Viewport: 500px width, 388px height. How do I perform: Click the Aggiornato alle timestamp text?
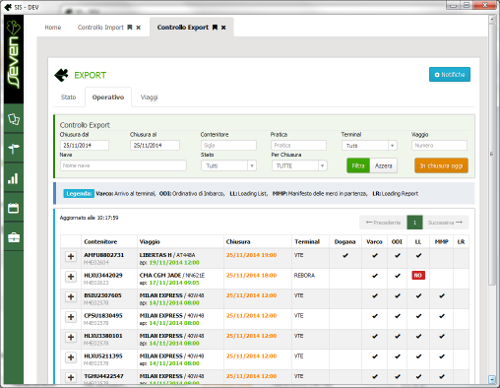pos(89,218)
